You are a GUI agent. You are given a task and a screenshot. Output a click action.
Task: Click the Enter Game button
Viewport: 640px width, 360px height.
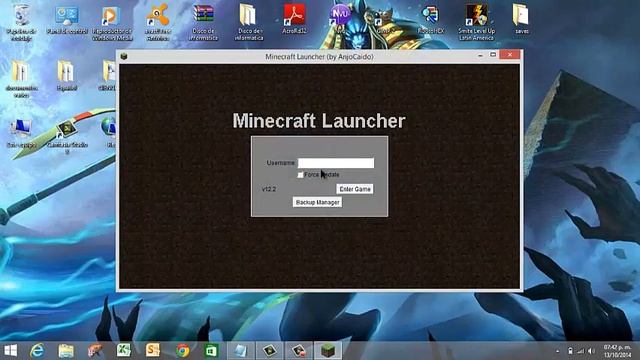[x=355, y=189]
